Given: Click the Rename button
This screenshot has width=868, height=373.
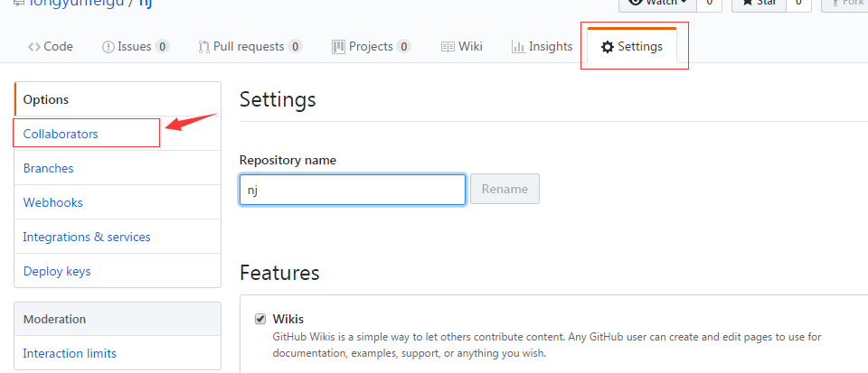Looking at the screenshot, I should (505, 189).
